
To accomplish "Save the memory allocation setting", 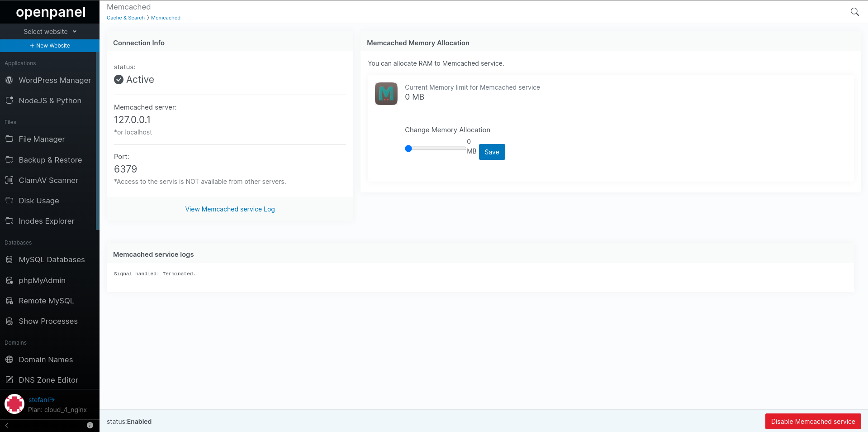I will [492, 152].
